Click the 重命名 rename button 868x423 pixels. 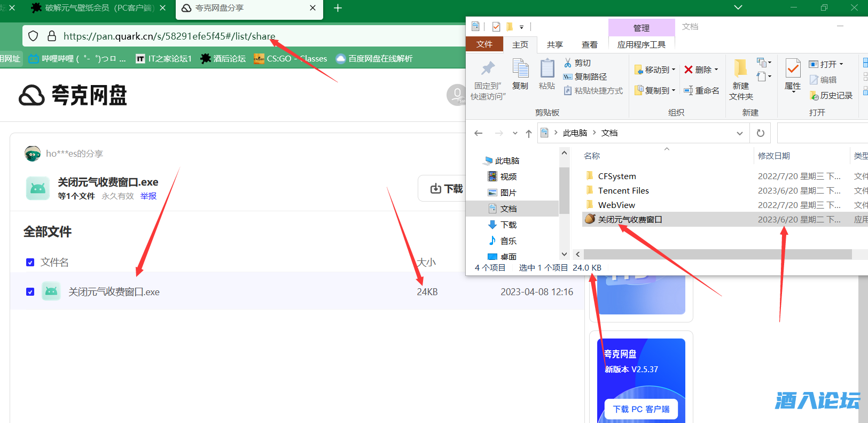point(701,91)
